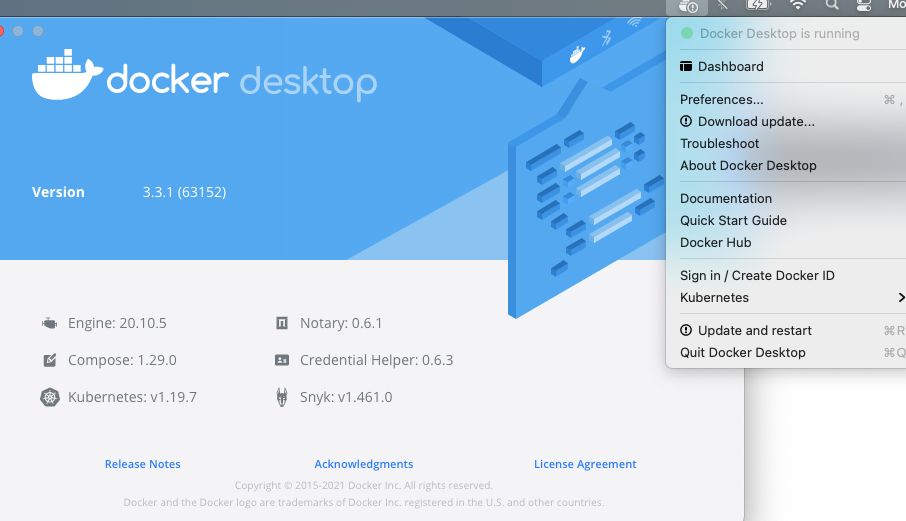Viewport: 906px width, 521px height.
Task: Open Dashboard from Docker menu
Action: (730, 66)
